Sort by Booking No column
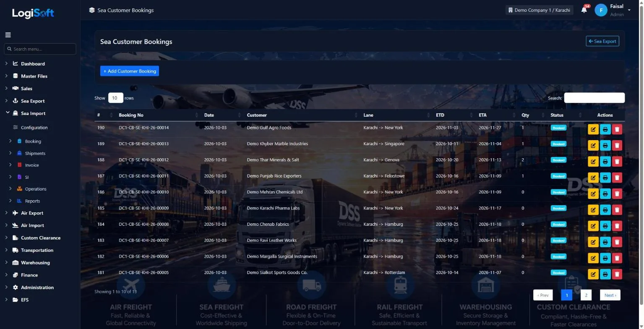The image size is (644, 329). pos(158,115)
